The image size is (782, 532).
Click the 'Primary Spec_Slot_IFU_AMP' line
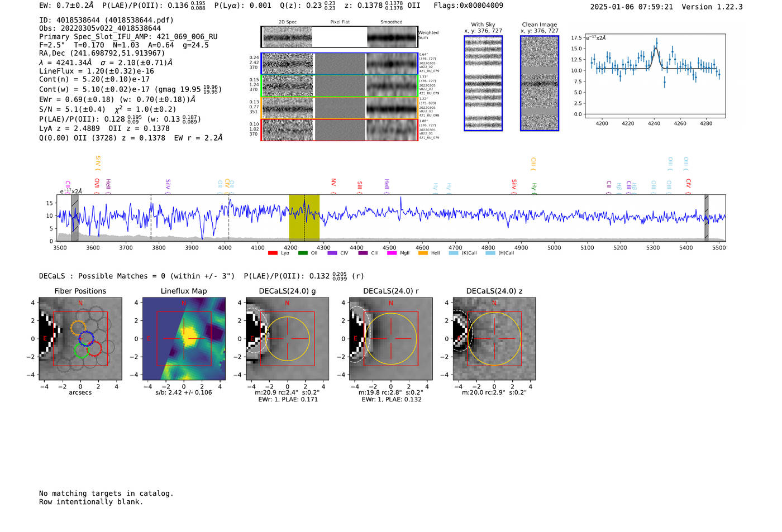128,37
